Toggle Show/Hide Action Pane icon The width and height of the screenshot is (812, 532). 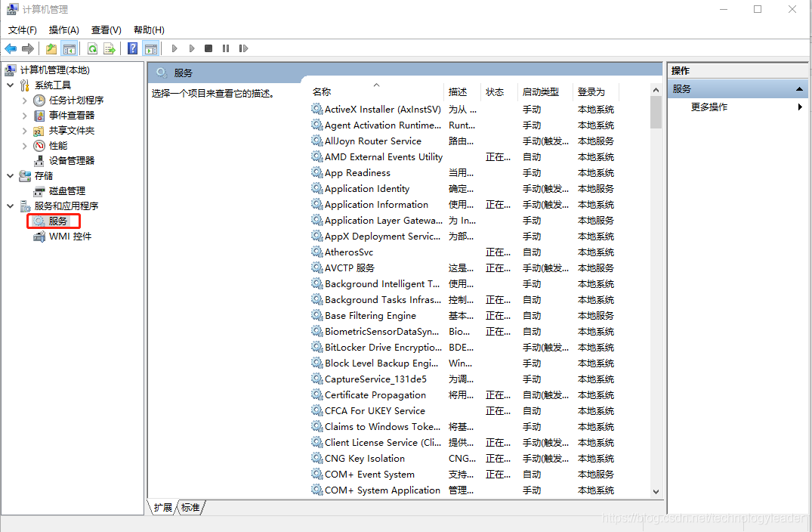pyautogui.click(x=151, y=48)
